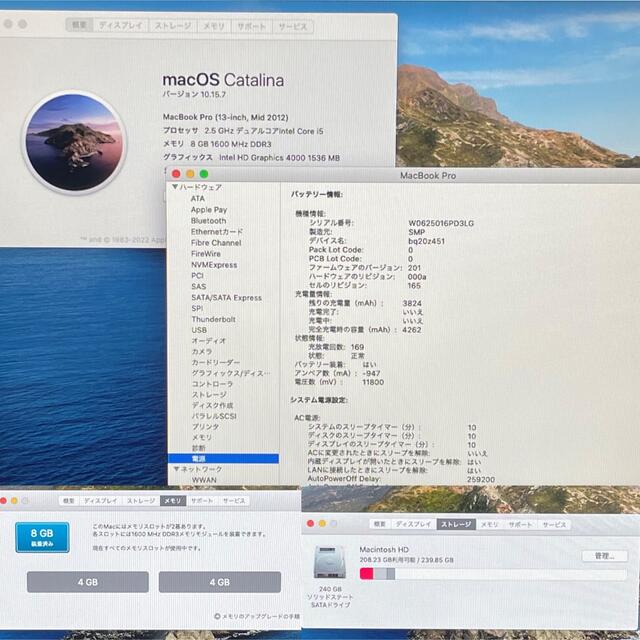
Task: Select サポート tab in the Macintosh HD window
Action: coord(520,524)
